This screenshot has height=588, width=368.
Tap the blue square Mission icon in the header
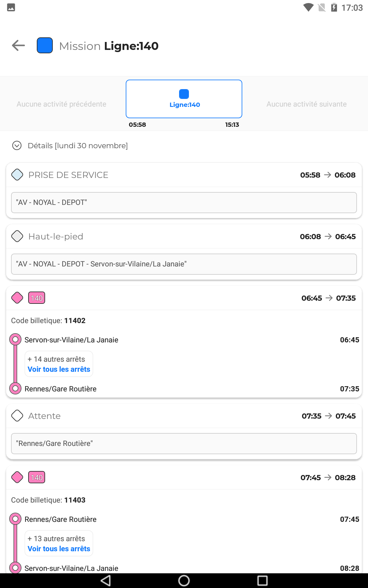pos(45,46)
